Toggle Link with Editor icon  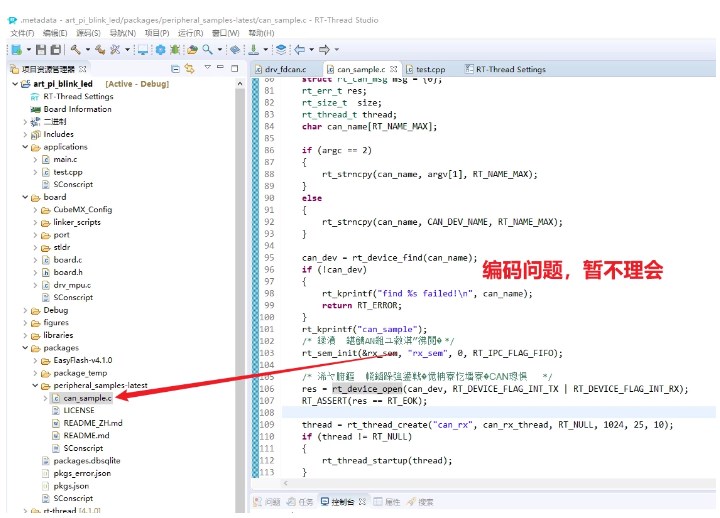(190, 69)
